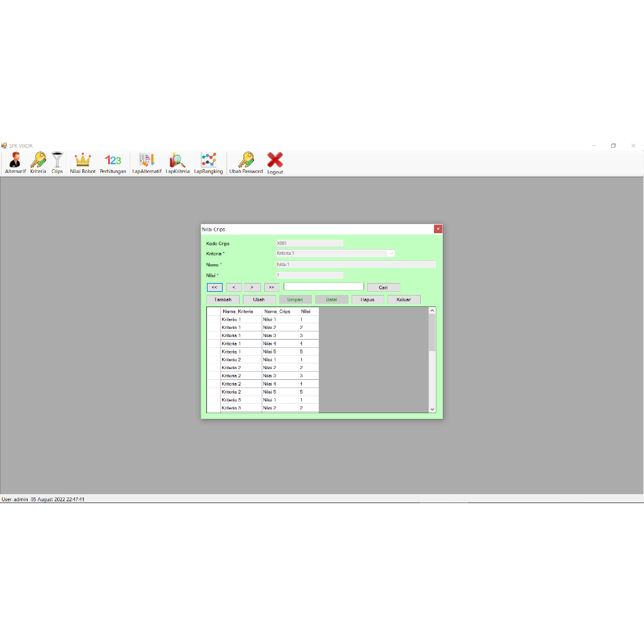Viewport: 644px width, 644px height.
Task: Click the Keluar button
Action: [404, 299]
